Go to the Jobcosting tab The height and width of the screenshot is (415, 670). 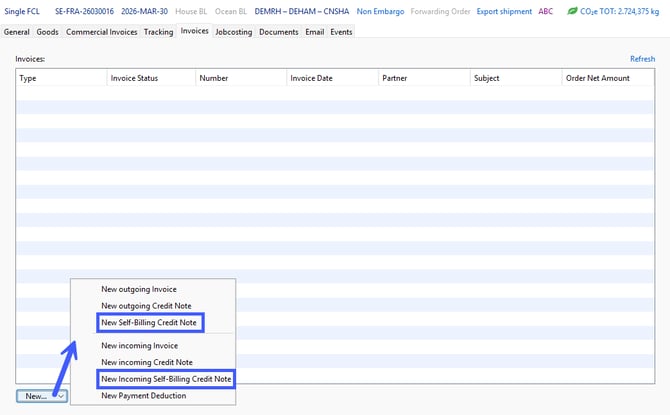(233, 32)
